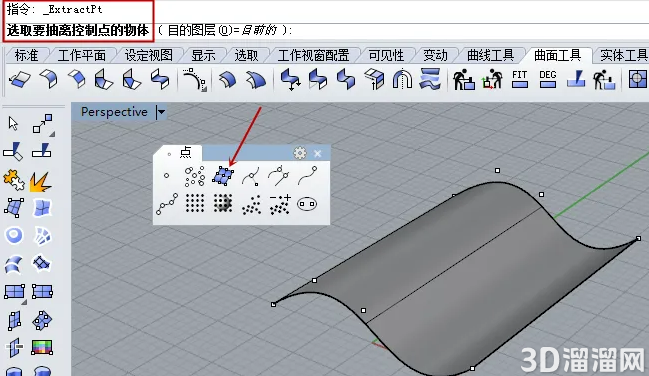Select the single point tool in 点 panel
The height and width of the screenshot is (376, 649).
(166, 176)
